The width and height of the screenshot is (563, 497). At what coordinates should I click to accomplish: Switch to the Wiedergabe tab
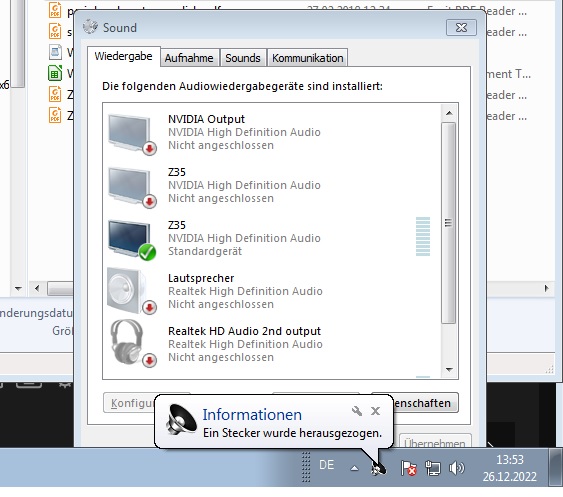(124, 56)
